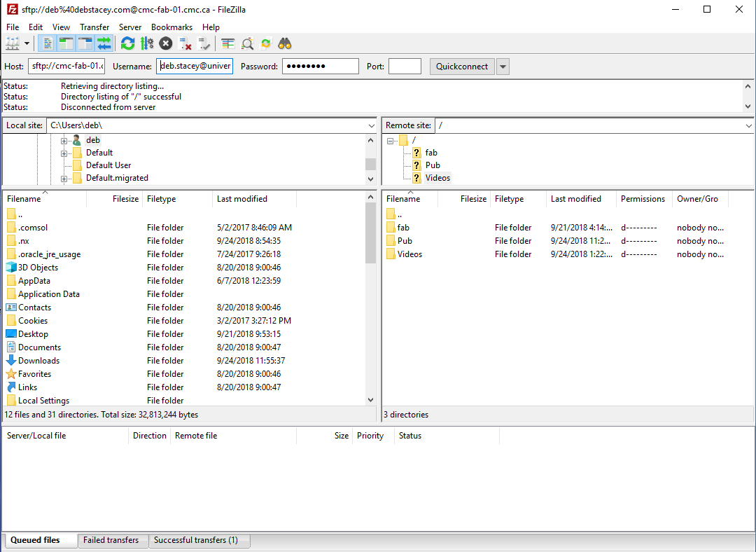Toggle processing of transfer queue
The image size is (756, 552).
146,44
